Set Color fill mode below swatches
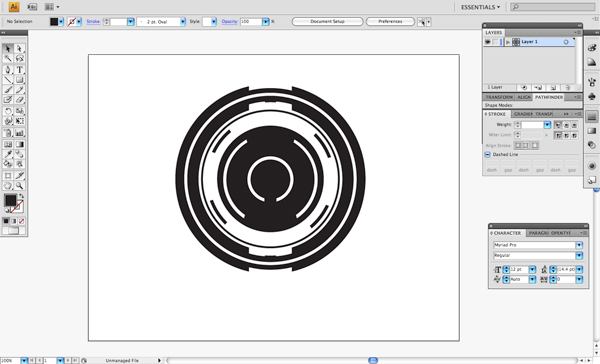Screen dimensions: 600x364 click(6, 221)
